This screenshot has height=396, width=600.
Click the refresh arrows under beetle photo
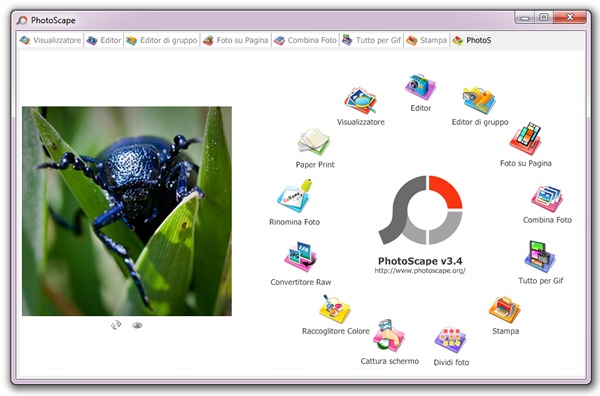[116, 325]
